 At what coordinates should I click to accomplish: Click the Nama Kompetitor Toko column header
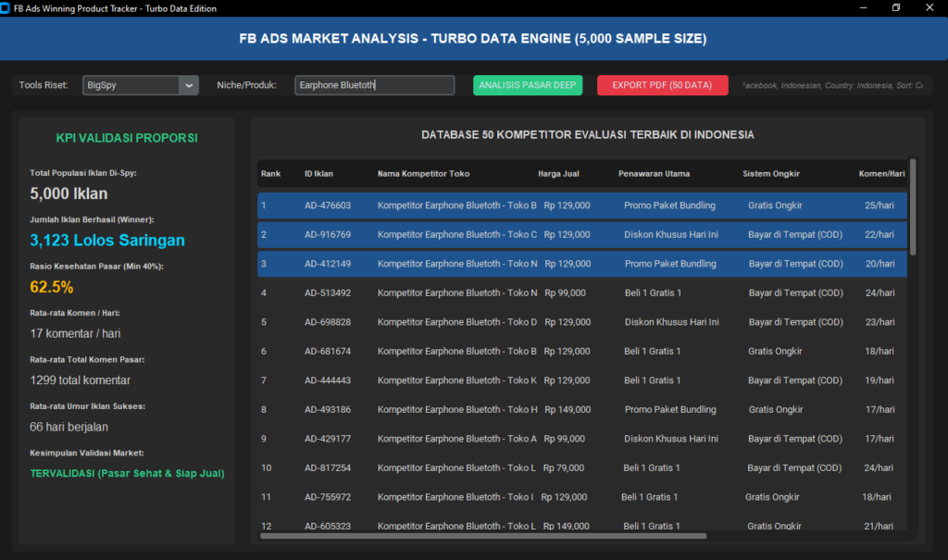pos(423,174)
